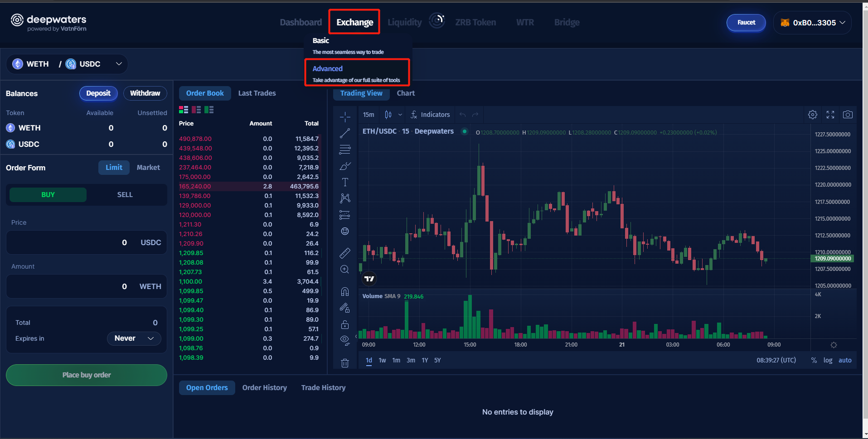This screenshot has height=439, width=868.
Task: Remove drawings with the trash icon
Action: click(x=345, y=362)
